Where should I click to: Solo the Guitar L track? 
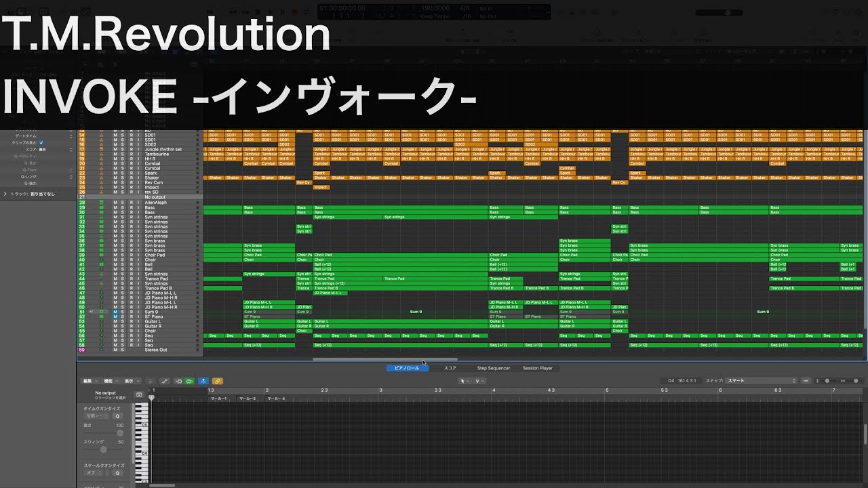click(x=123, y=321)
